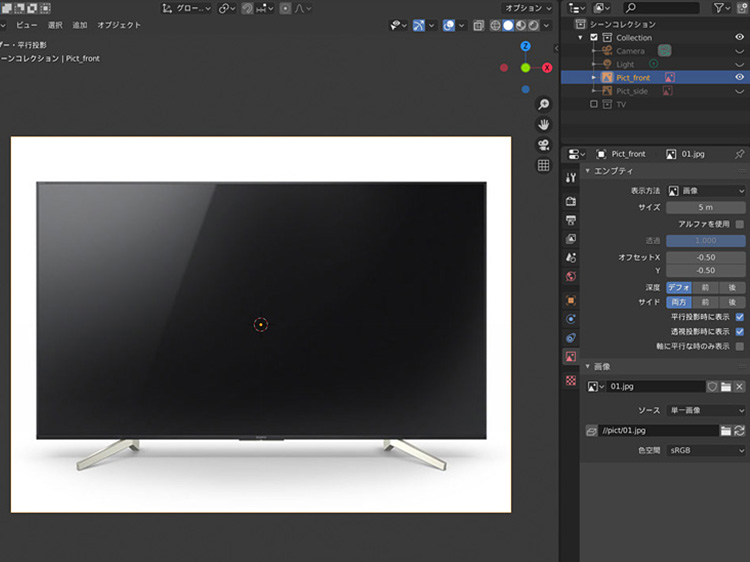The width and height of the screenshot is (750, 562).
Task: Open the ソース dropdown showing 単一画像
Action: coord(706,410)
